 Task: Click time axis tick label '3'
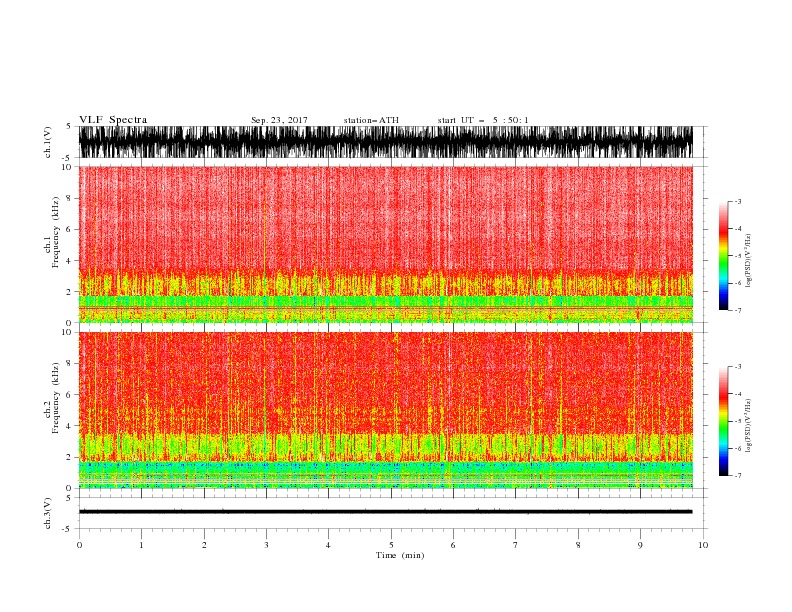(266, 545)
